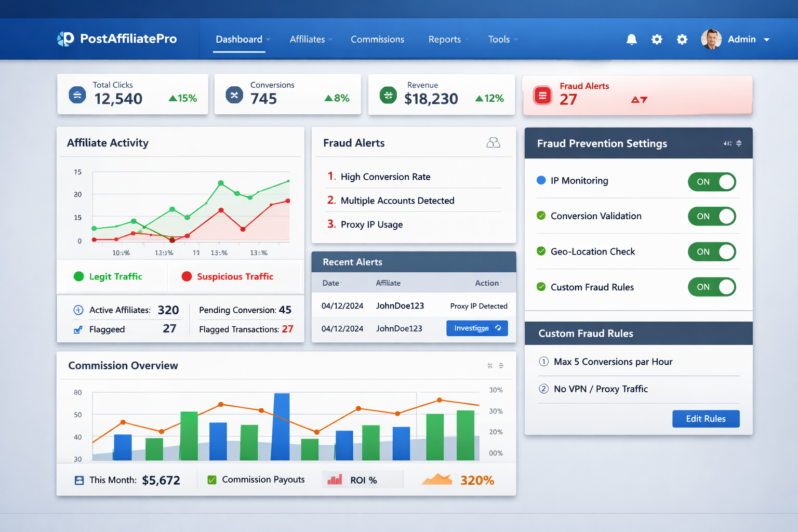Viewport: 798px width, 532px height.
Task: Select the Total Clicks circular icon
Action: 77,95
